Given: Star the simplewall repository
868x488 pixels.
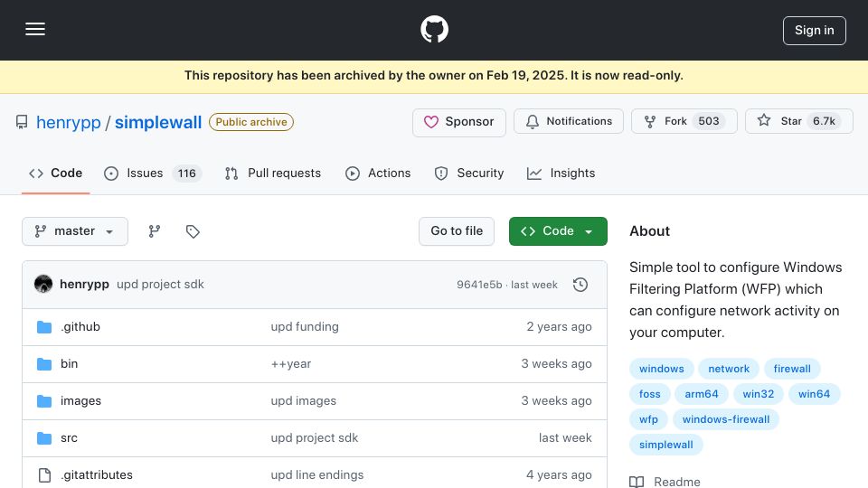Looking at the screenshot, I should tap(798, 121).
